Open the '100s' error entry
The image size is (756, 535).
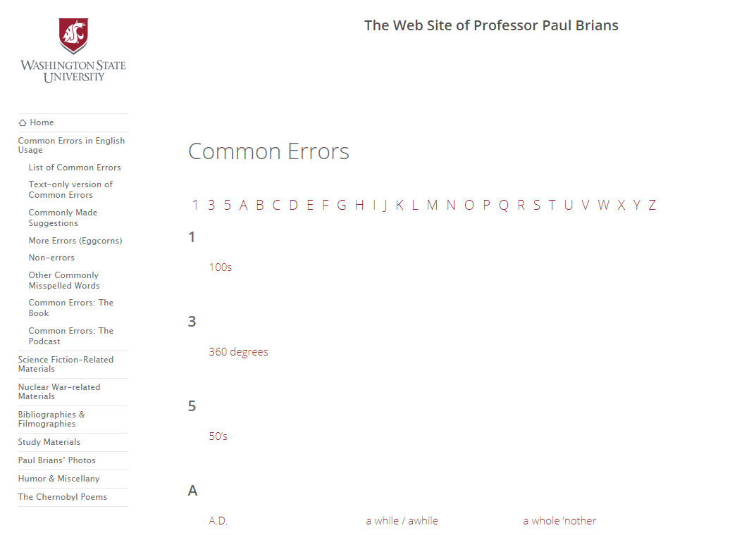pyautogui.click(x=221, y=267)
